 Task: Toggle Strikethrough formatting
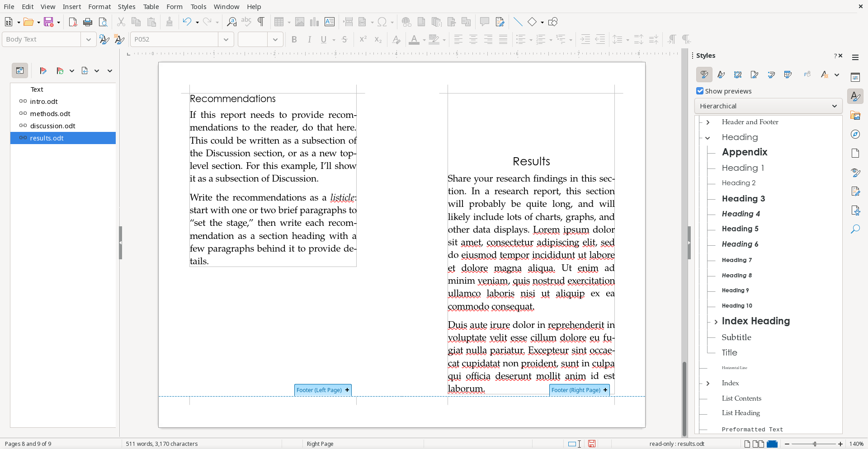(344, 39)
